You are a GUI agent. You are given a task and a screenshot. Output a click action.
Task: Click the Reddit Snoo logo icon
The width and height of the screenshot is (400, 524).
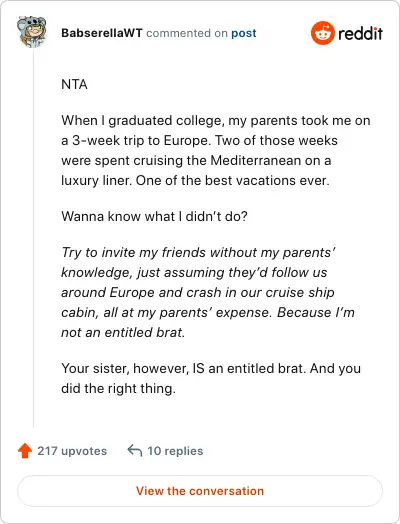point(322,33)
